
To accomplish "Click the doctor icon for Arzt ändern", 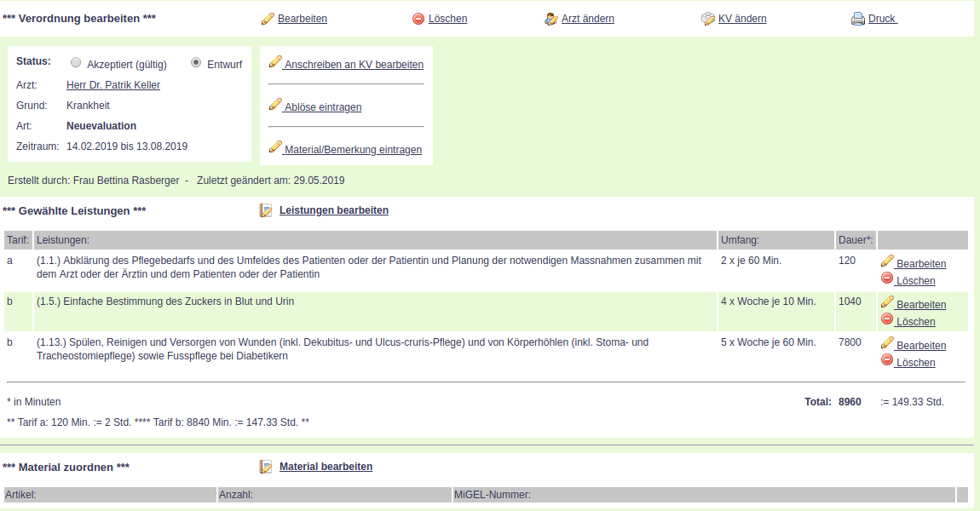I will tap(551, 19).
